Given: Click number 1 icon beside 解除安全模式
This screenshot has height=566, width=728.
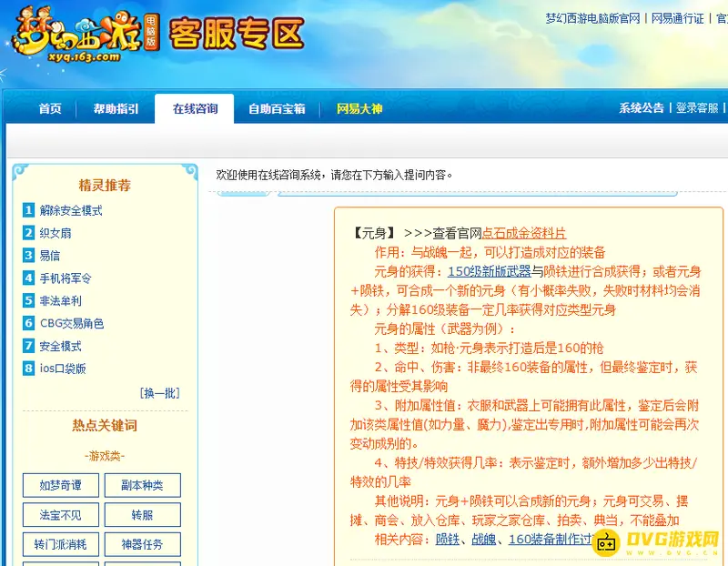Looking at the screenshot, I should tap(29, 210).
